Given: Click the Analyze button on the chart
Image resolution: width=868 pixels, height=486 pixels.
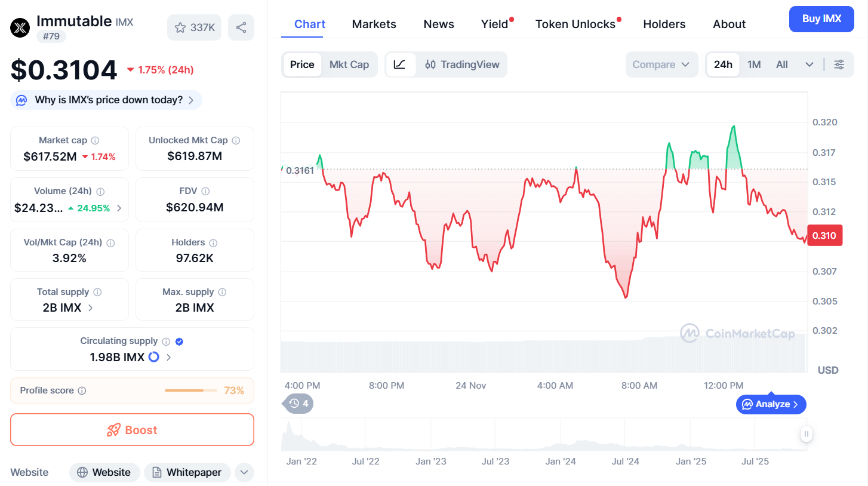Looking at the screenshot, I should click(771, 404).
